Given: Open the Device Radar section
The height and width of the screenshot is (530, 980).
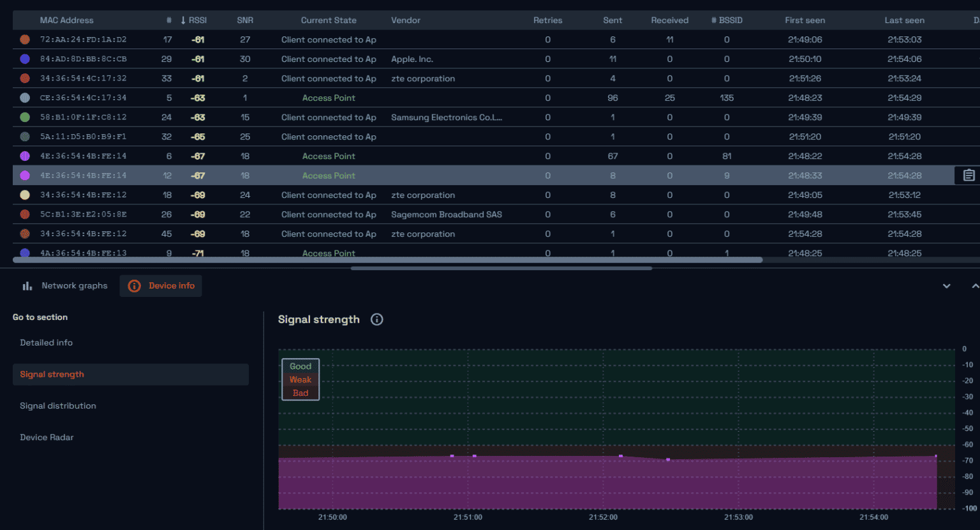Looking at the screenshot, I should (x=47, y=437).
